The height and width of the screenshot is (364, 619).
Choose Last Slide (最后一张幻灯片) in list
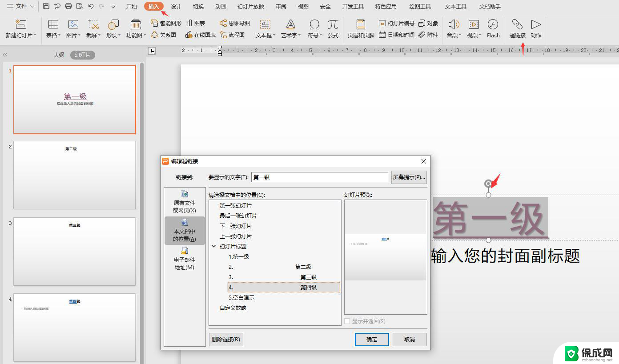click(x=238, y=216)
